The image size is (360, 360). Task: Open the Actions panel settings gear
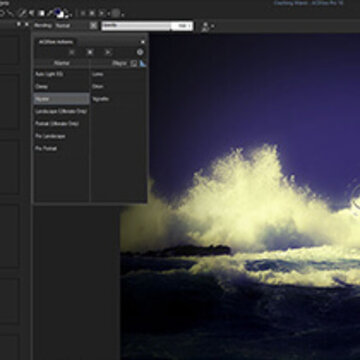coord(140,52)
